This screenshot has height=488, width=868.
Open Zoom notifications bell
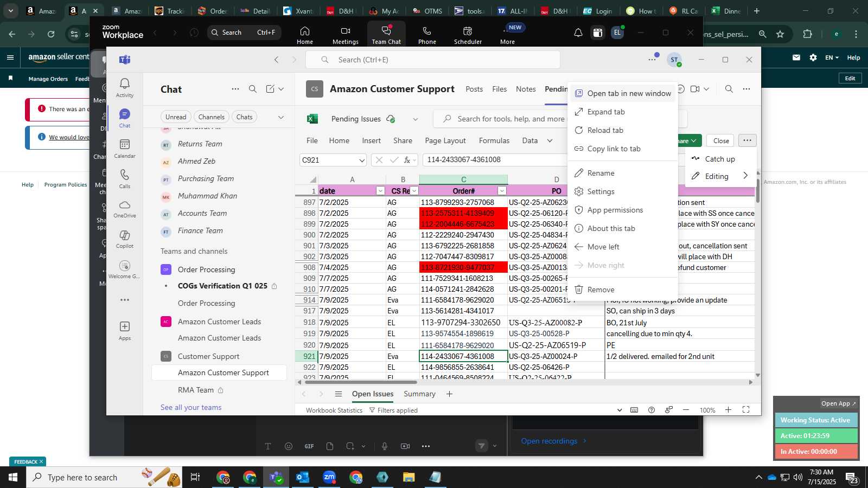(578, 33)
